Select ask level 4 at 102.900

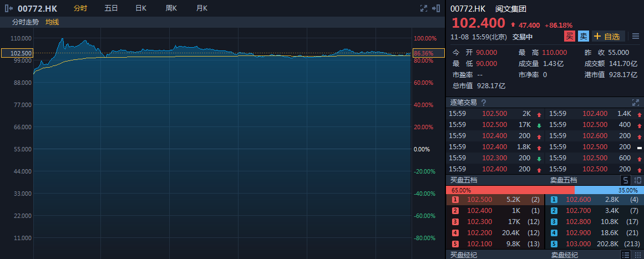tap(595, 233)
